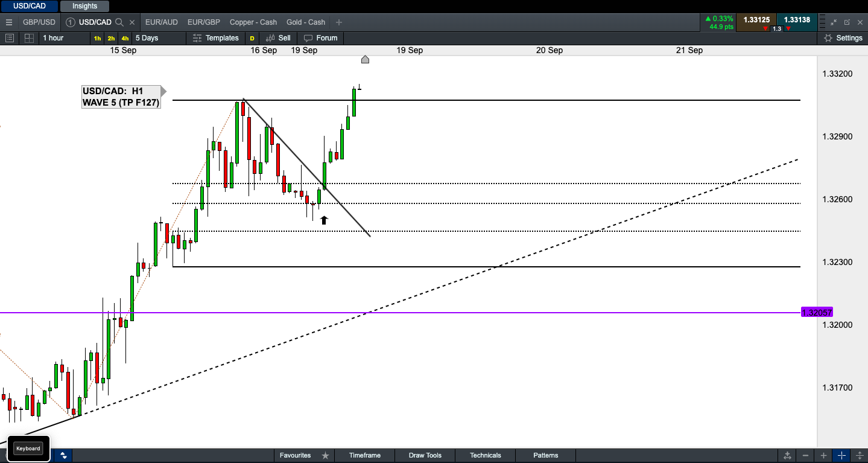Open the chart layout grid icon
The height and width of the screenshot is (463, 868).
pos(28,38)
